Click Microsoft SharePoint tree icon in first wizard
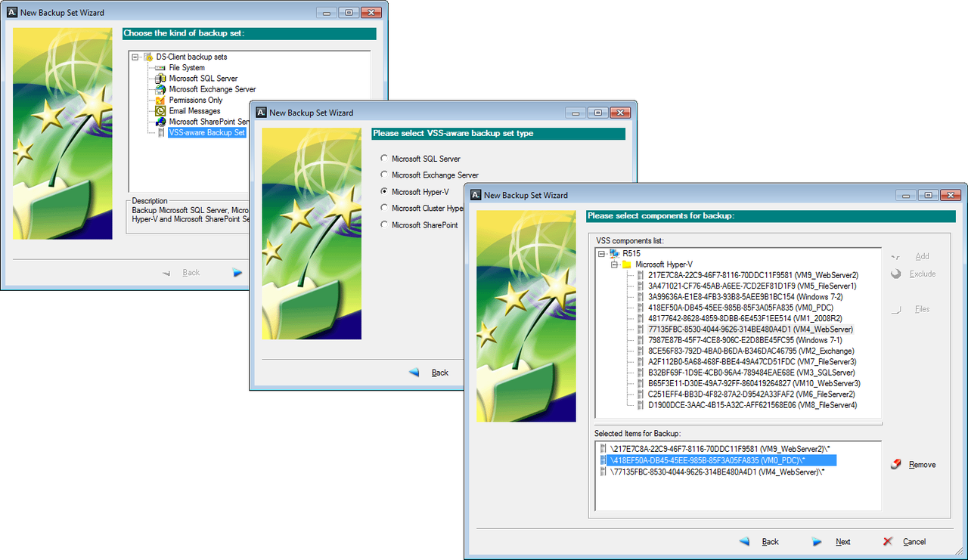968x560 pixels. (160, 122)
